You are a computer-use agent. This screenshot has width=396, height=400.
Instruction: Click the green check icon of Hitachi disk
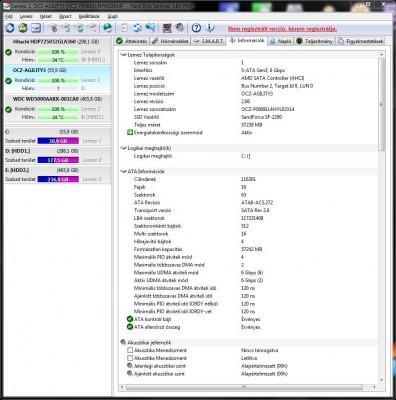tap(9, 52)
